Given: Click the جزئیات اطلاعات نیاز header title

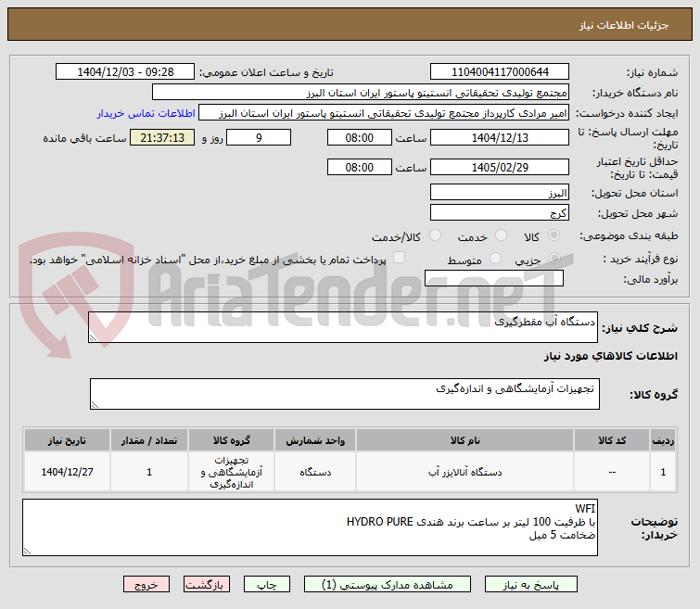Looking at the screenshot, I should [x=624, y=25].
